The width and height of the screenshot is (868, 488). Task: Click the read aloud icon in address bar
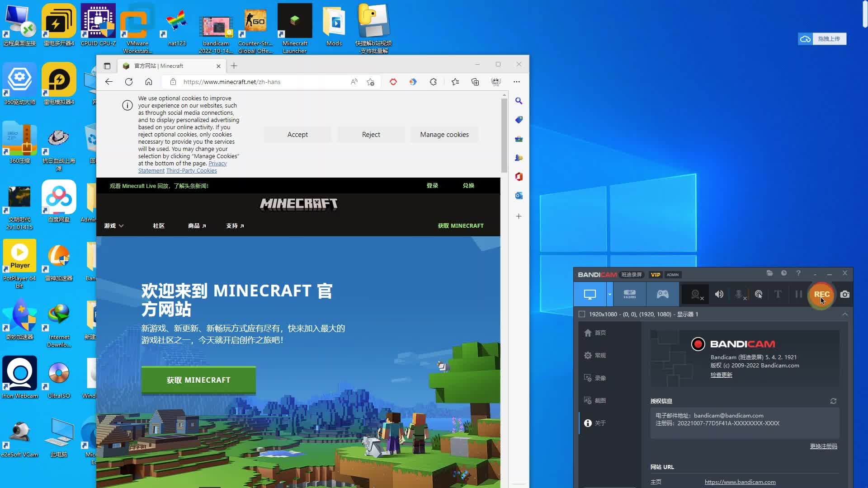point(354,82)
